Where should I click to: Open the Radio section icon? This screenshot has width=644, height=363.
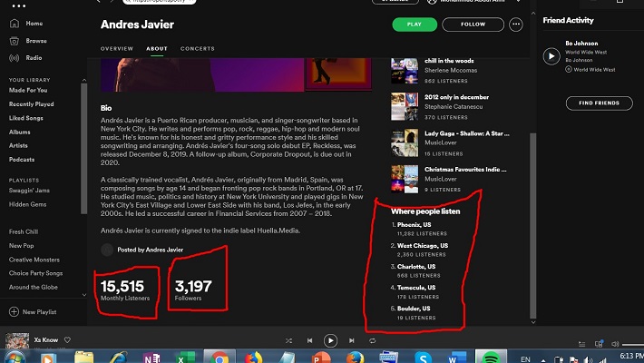point(15,57)
